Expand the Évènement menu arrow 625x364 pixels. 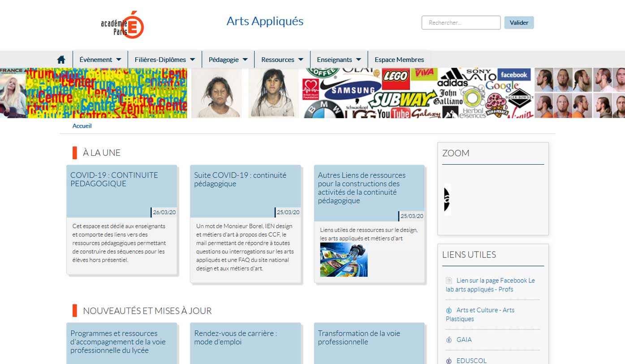[x=119, y=60]
